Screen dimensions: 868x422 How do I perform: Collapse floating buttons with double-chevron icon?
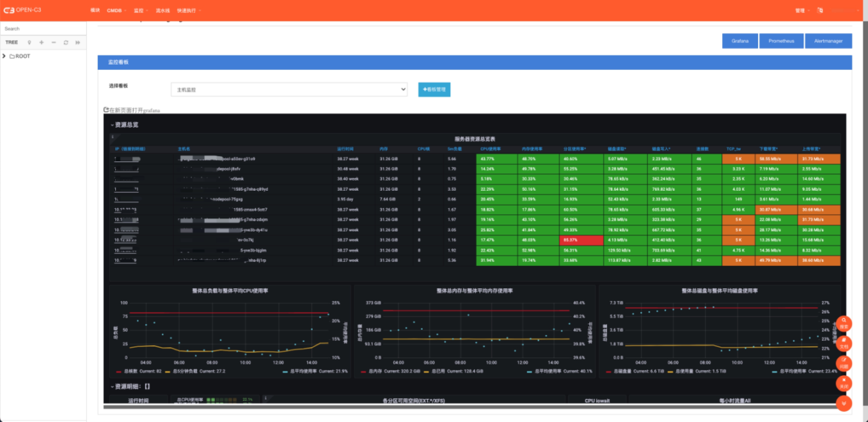tap(844, 403)
